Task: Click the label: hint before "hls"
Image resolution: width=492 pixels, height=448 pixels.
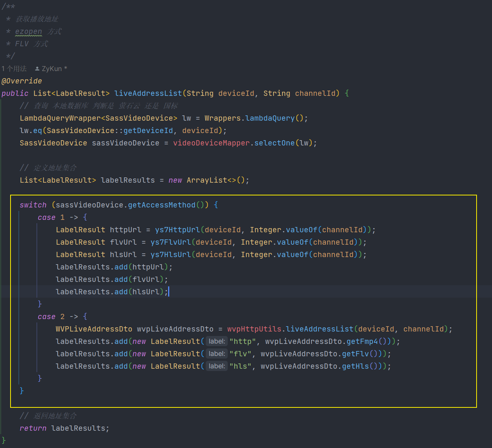Action: pyautogui.click(x=217, y=366)
